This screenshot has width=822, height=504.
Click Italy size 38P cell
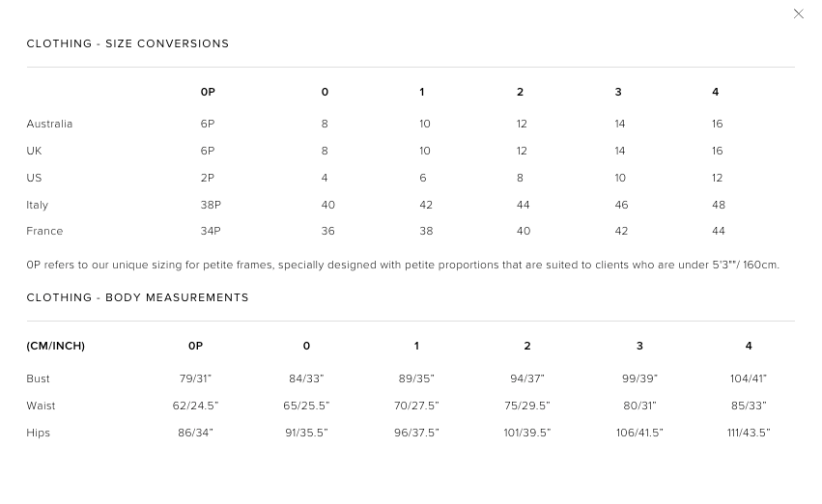(211, 205)
